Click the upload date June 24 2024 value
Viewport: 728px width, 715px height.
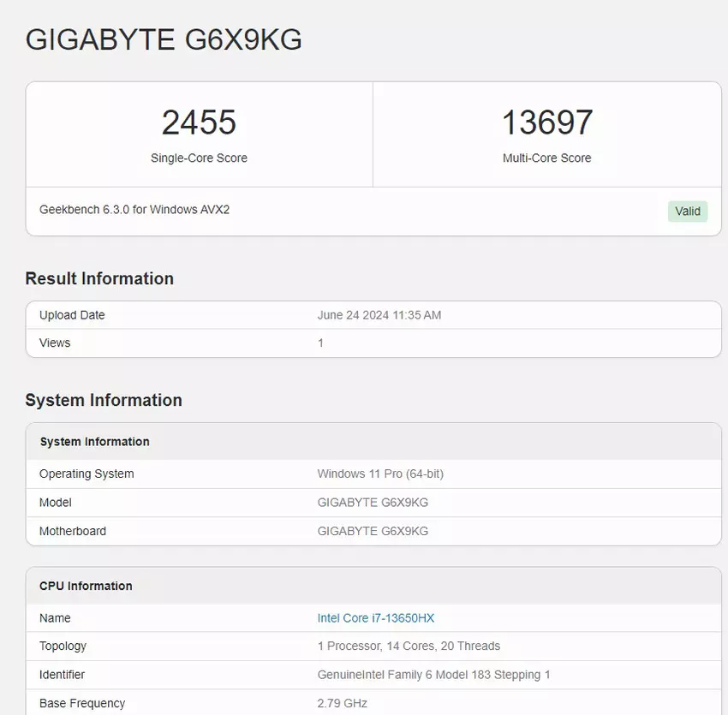click(x=379, y=315)
